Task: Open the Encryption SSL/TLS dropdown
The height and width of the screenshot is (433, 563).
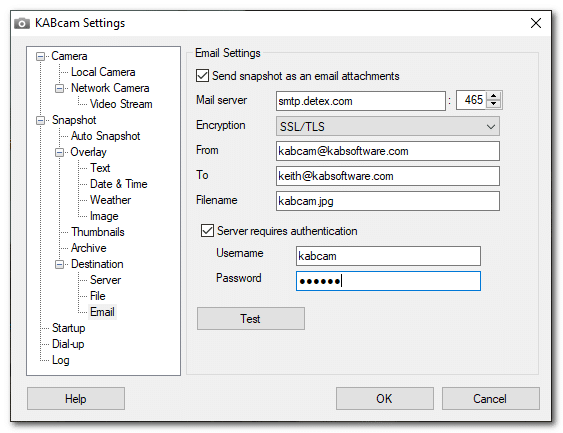Action: [388, 126]
